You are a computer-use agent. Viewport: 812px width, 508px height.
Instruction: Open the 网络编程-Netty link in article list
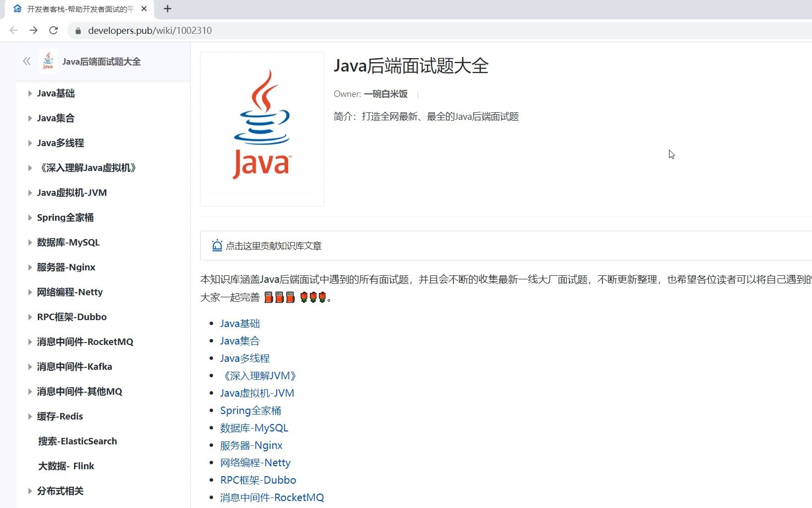click(x=255, y=462)
